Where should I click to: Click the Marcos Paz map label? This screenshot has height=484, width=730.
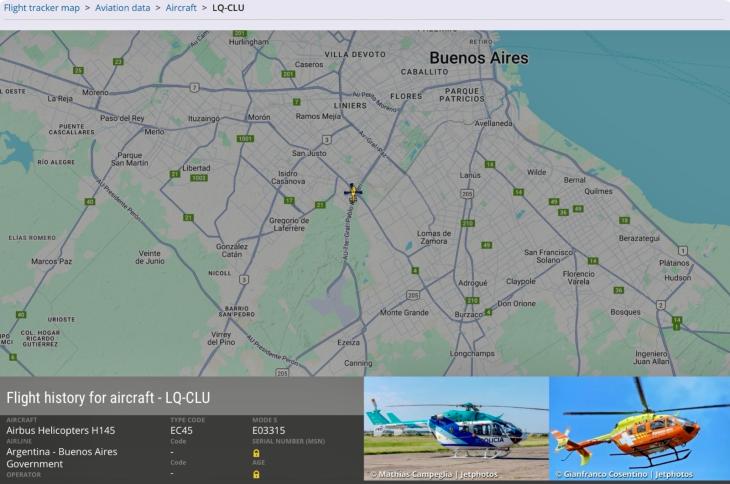[x=52, y=262]
